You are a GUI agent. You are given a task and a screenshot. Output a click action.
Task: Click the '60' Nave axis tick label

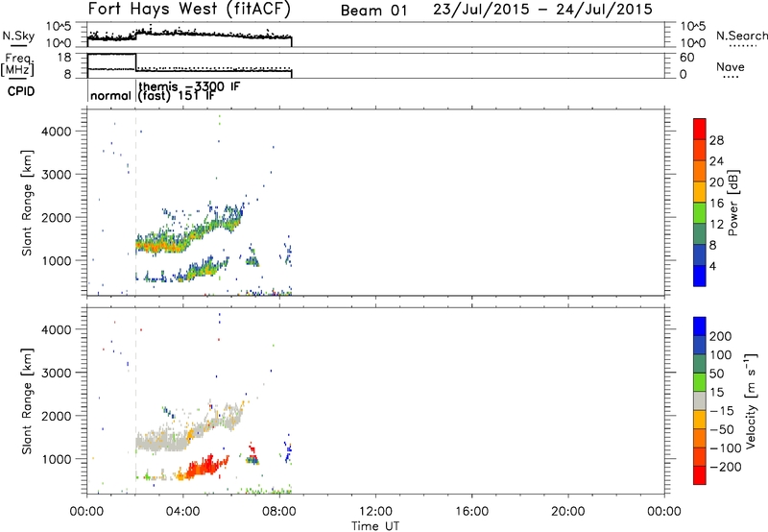pos(686,58)
